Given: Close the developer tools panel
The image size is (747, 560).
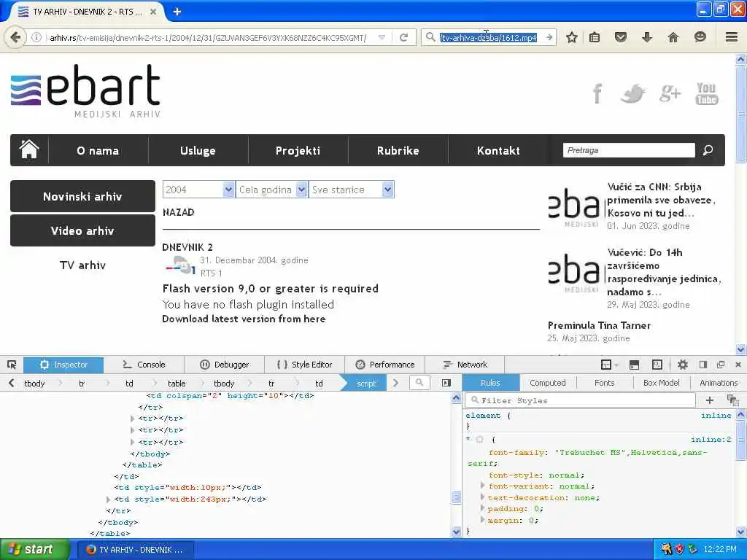Looking at the screenshot, I should coord(738,365).
